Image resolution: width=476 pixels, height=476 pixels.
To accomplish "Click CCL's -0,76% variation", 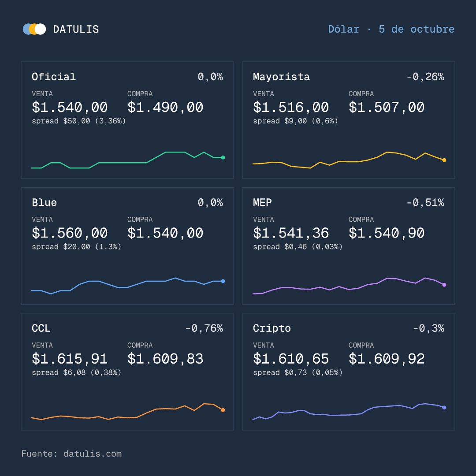I will pos(204,328).
